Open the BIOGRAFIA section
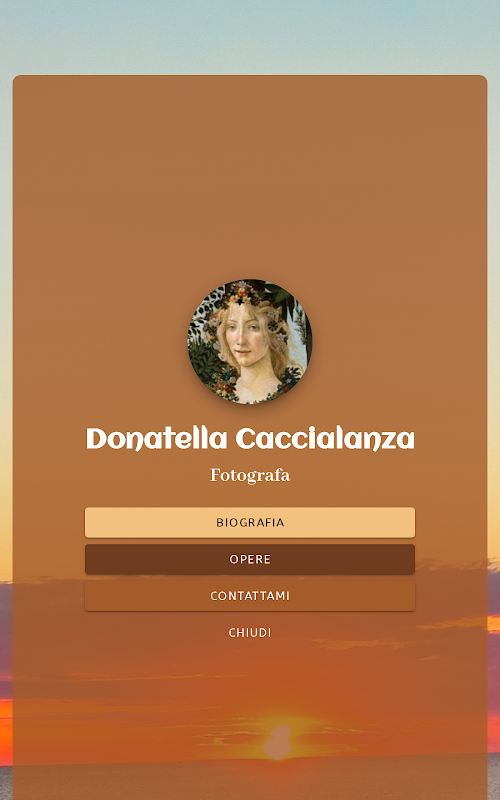This screenshot has height=800, width=500. pos(250,522)
